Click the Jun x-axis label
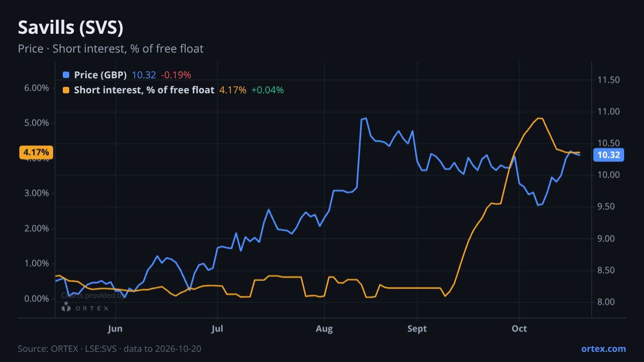The image size is (644, 362). tap(115, 329)
